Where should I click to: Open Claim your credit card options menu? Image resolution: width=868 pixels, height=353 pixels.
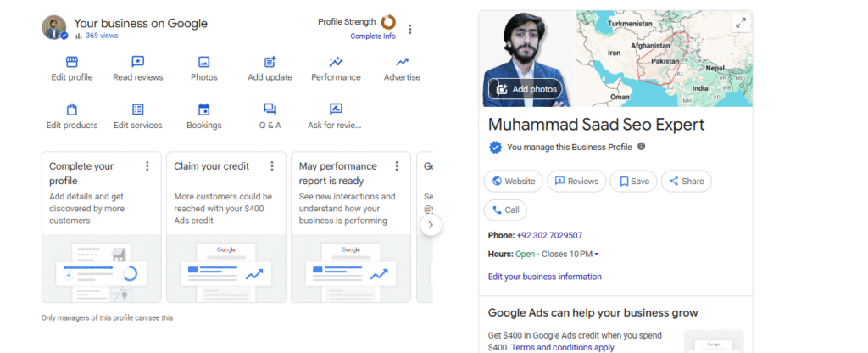click(x=272, y=166)
